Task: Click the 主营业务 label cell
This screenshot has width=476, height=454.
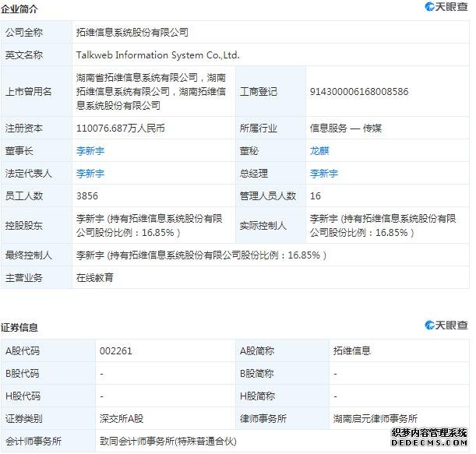Action: pyautogui.click(x=37, y=277)
